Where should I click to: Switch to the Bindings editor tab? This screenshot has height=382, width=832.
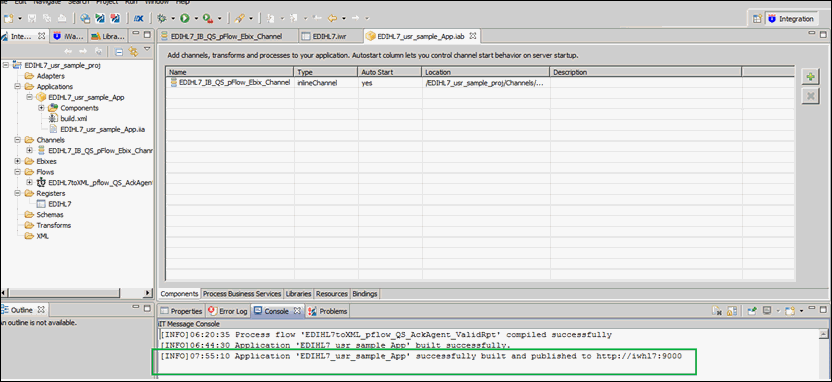365,293
